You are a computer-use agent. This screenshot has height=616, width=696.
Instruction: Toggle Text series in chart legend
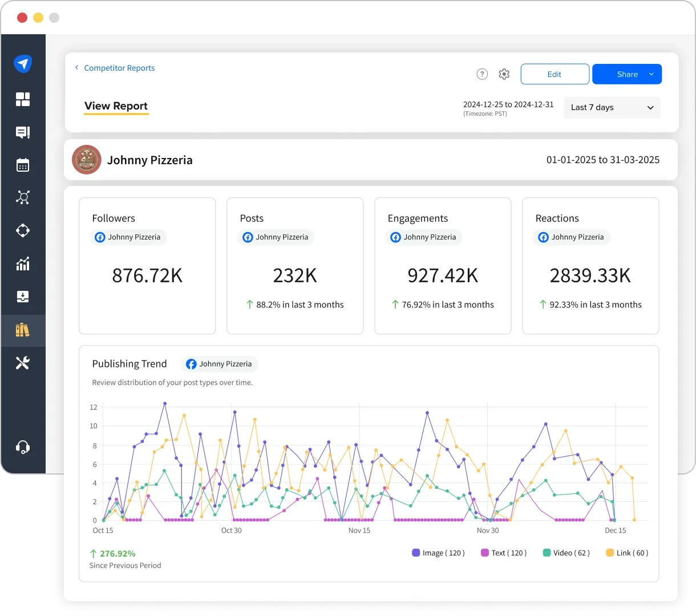[504, 553]
